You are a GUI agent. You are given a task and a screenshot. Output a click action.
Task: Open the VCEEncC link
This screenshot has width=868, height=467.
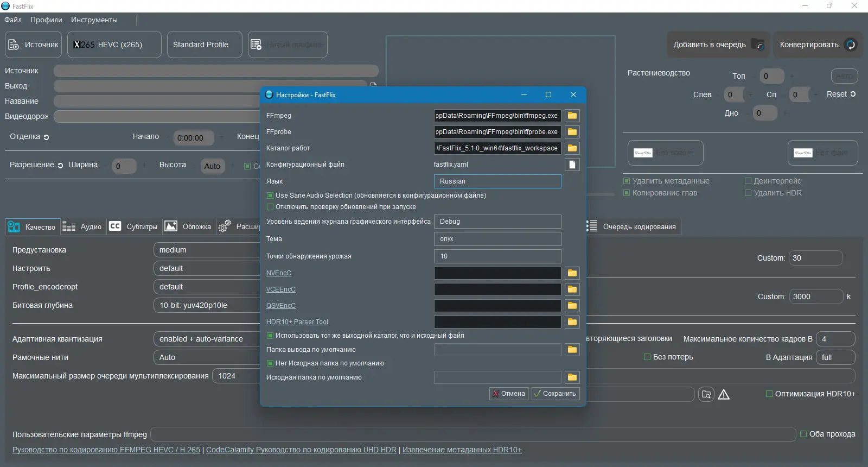(x=281, y=289)
